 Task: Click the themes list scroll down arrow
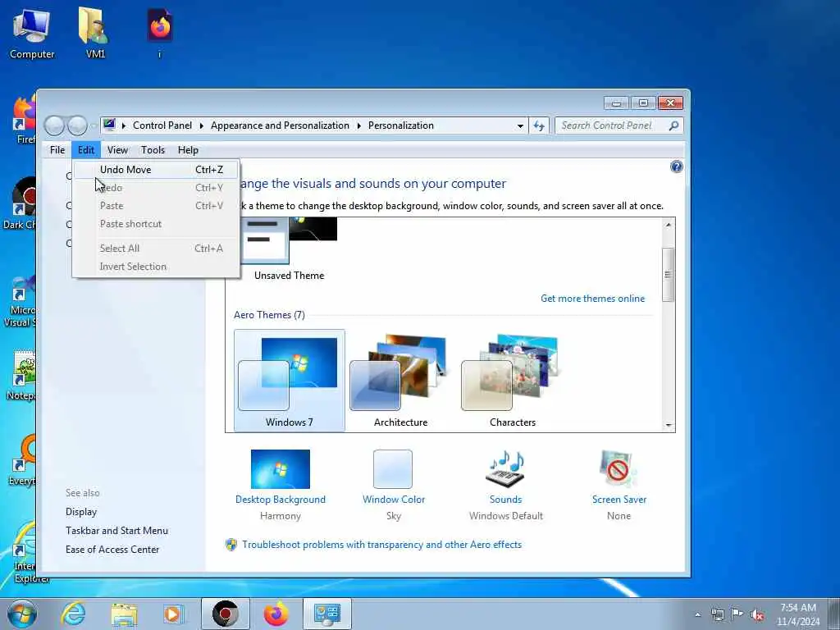(668, 425)
